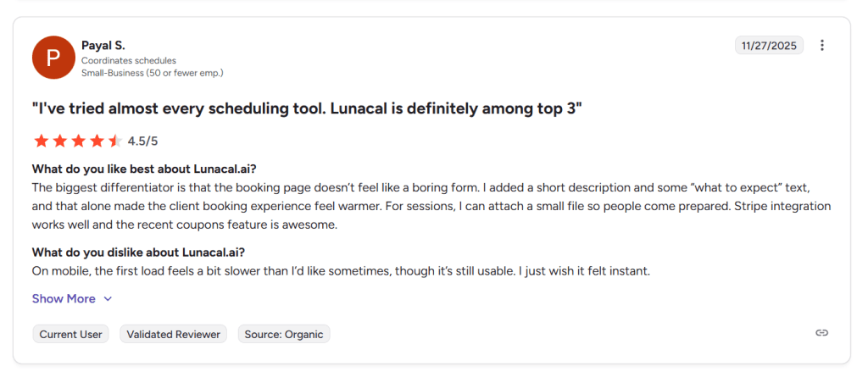
Task: Click the 4.5/5 rating score text
Action: 143,141
